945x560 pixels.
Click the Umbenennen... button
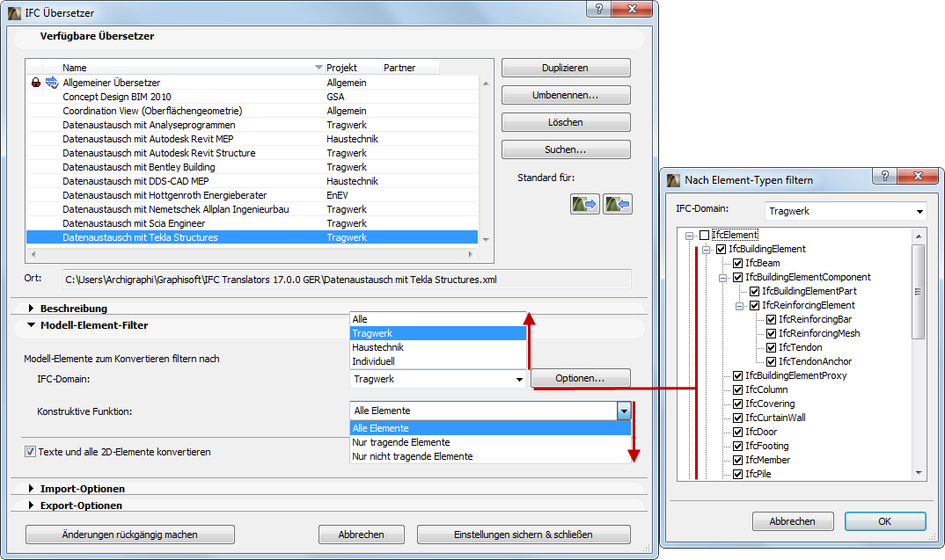[x=565, y=95]
